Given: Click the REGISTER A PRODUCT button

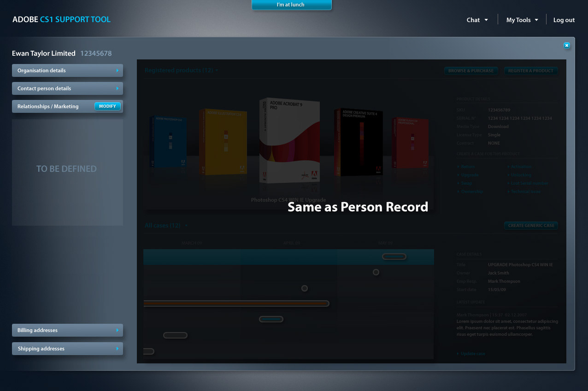Looking at the screenshot, I should click(x=531, y=71).
